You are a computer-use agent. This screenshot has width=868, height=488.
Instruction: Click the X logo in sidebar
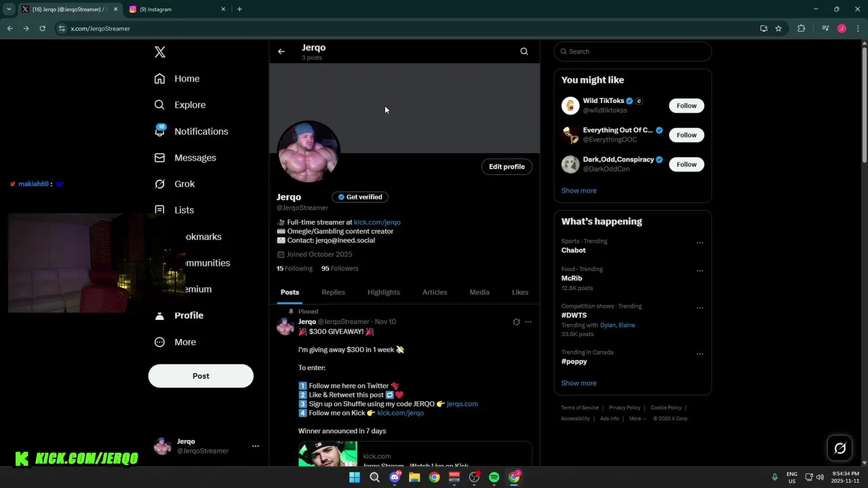click(x=160, y=52)
